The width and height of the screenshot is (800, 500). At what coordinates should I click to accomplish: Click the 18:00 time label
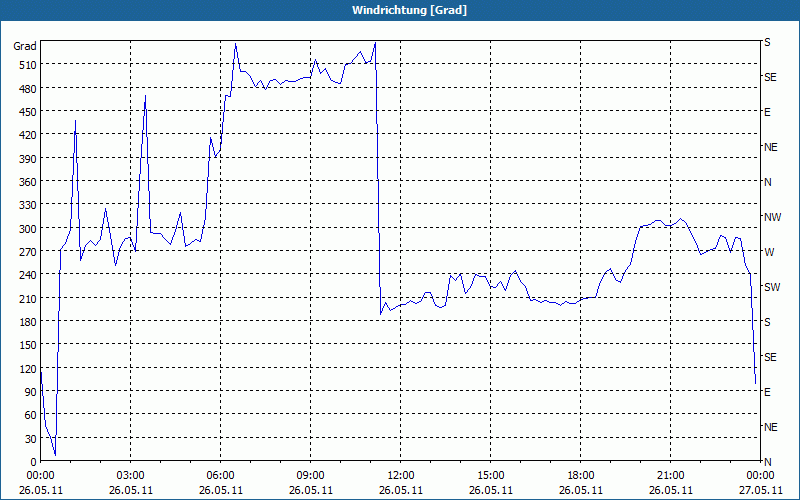[x=581, y=476]
